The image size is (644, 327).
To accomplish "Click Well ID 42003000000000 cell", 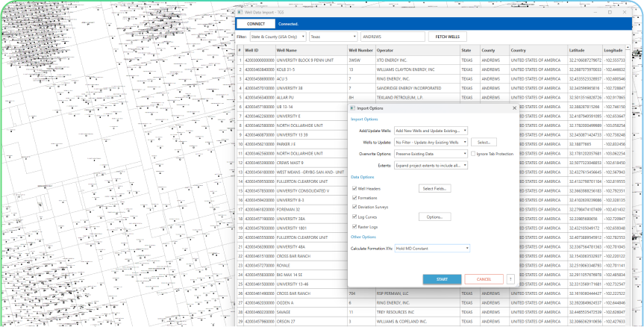I will click(x=260, y=60).
